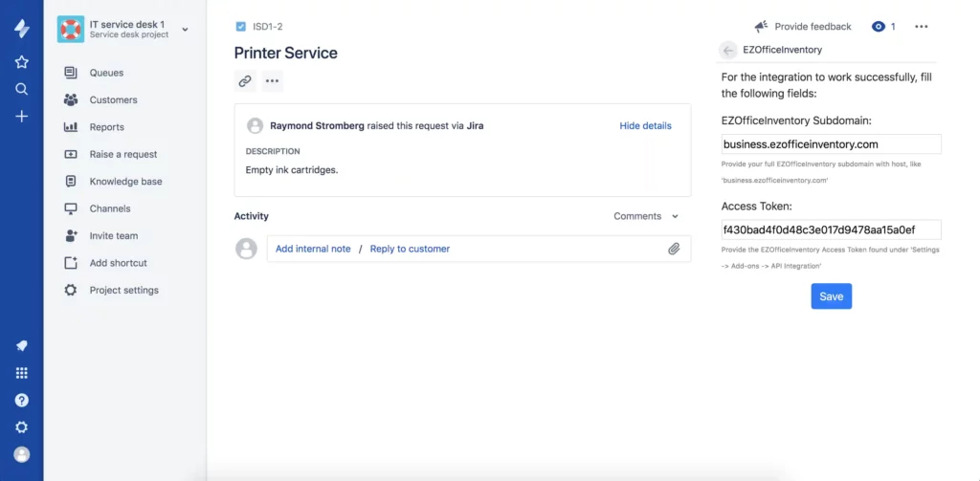Image resolution: width=980 pixels, height=481 pixels.
Task: Click back arrow next to EZOfficeInventory
Action: pos(728,50)
